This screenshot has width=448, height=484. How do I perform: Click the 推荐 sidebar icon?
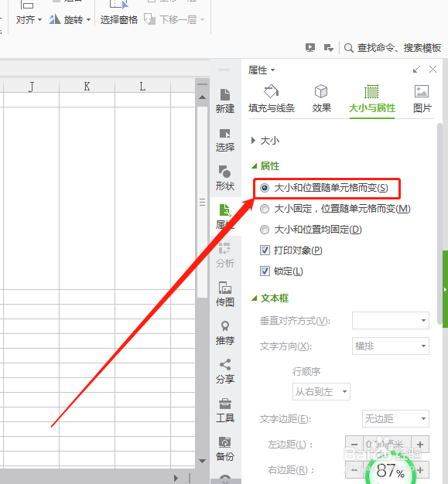pyautogui.click(x=225, y=332)
